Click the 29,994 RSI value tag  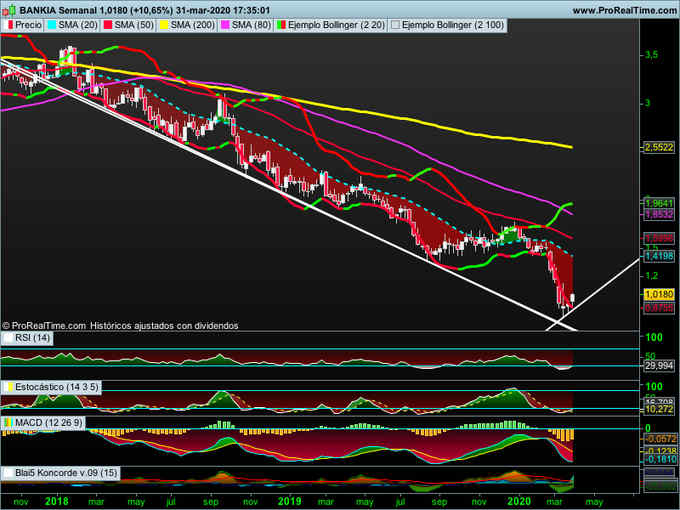(x=659, y=366)
